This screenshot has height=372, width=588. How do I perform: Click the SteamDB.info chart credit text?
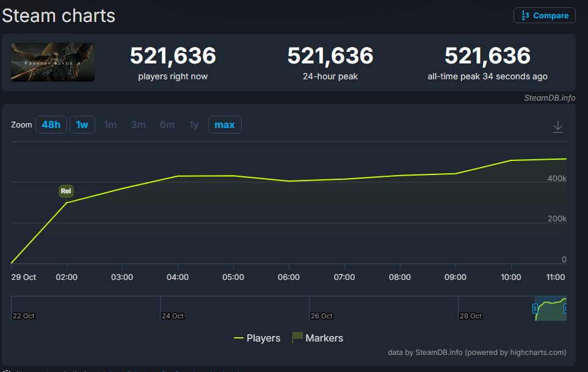550,98
